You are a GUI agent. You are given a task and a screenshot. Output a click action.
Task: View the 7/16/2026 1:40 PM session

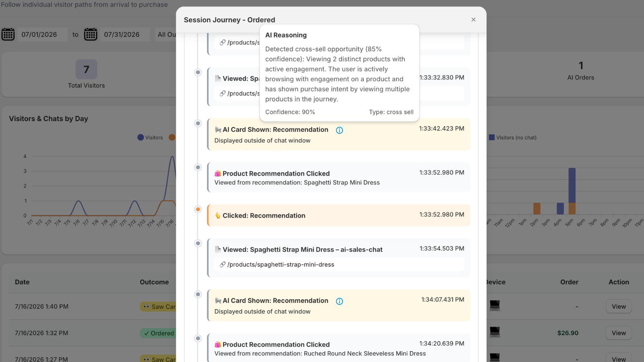(x=619, y=306)
